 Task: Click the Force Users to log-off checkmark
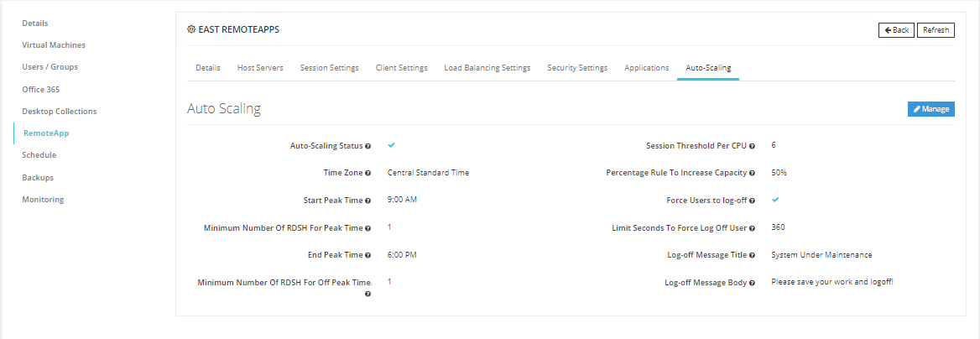pyautogui.click(x=775, y=201)
